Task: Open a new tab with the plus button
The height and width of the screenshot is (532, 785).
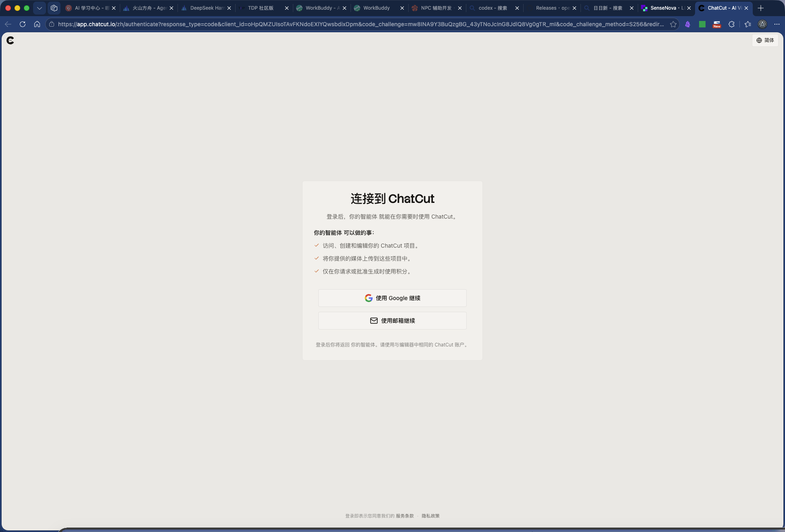Action: pos(761,8)
